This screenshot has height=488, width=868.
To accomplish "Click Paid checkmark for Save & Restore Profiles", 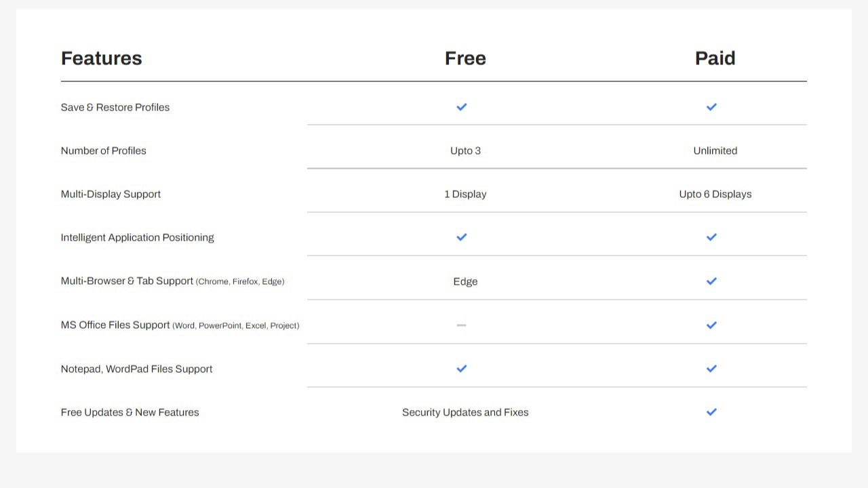I will pyautogui.click(x=711, y=107).
